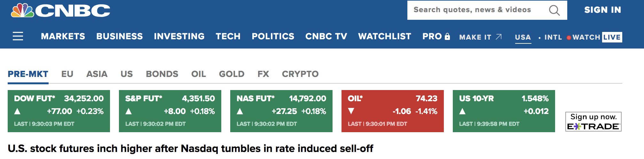Click the red OIL down arrow
The width and height of the screenshot is (644, 159).
[351, 111]
